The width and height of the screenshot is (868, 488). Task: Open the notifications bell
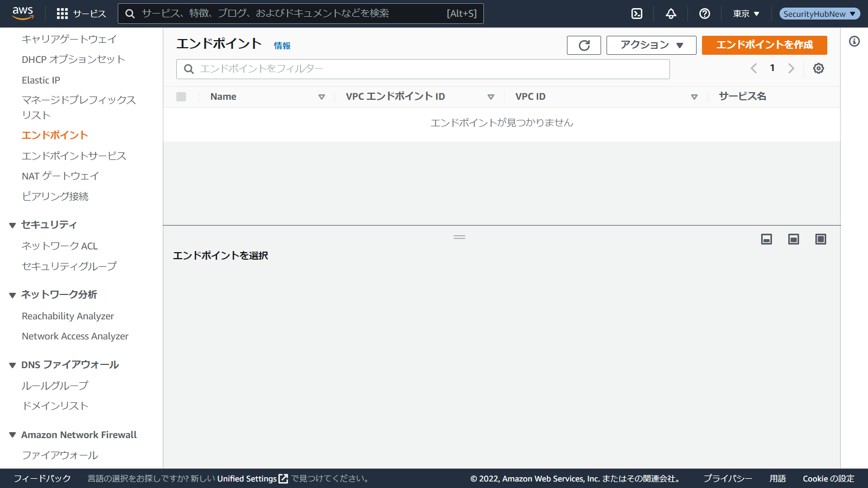(671, 14)
